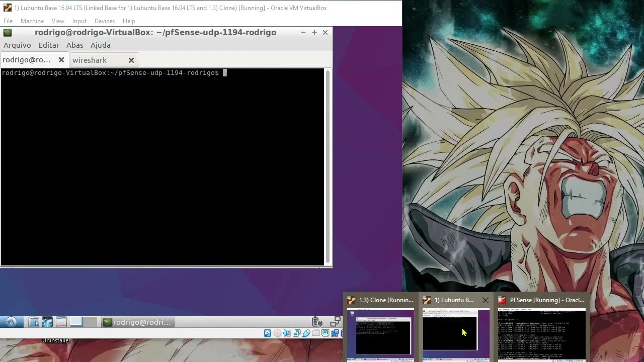Open the VirtualBox View menu
This screenshot has height=362, width=644.
(x=58, y=21)
